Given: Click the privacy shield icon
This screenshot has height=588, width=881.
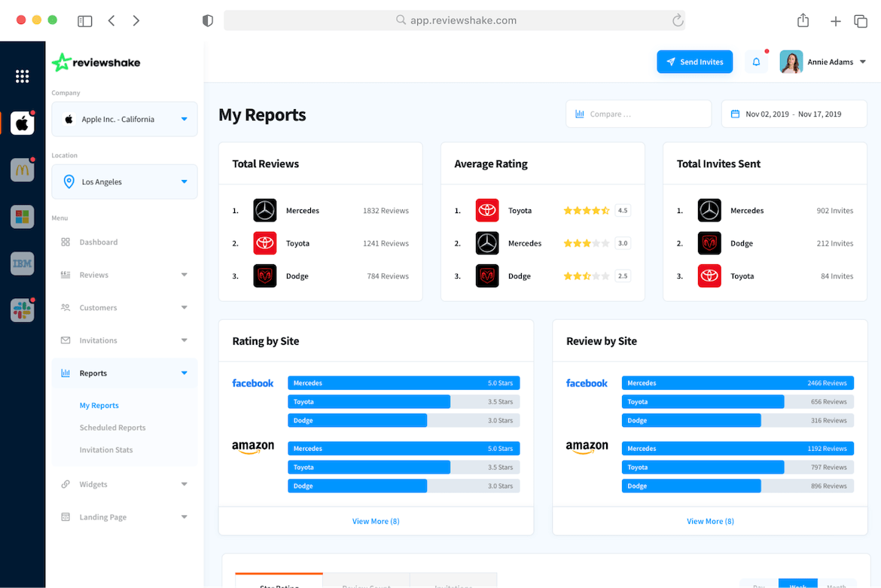Looking at the screenshot, I should coord(208,21).
